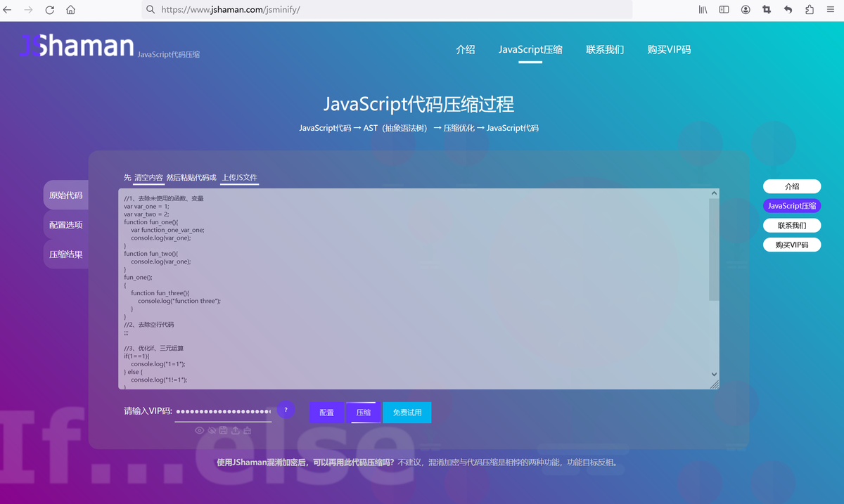Click the broom clear icon below the VIP field
Screen dimensions: 844x504
pyautogui.click(x=247, y=430)
